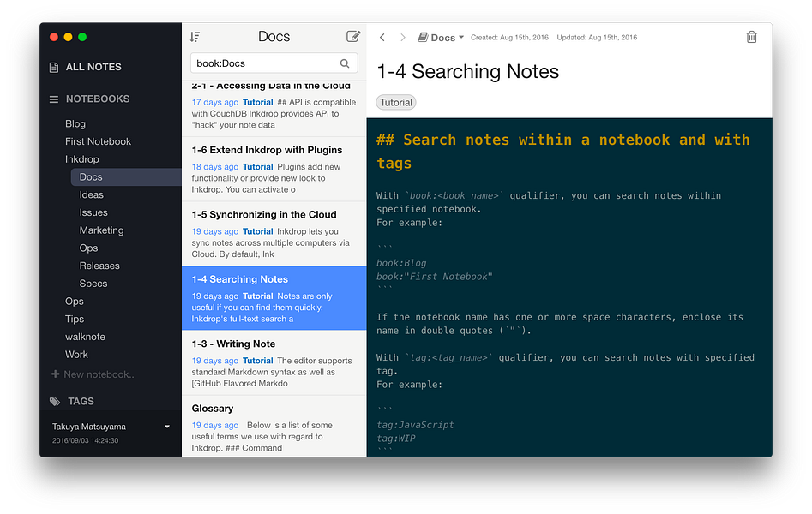The width and height of the screenshot is (812, 514).
Task: Click the Notebooks hamburger icon
Action: (x=54, y=99)
